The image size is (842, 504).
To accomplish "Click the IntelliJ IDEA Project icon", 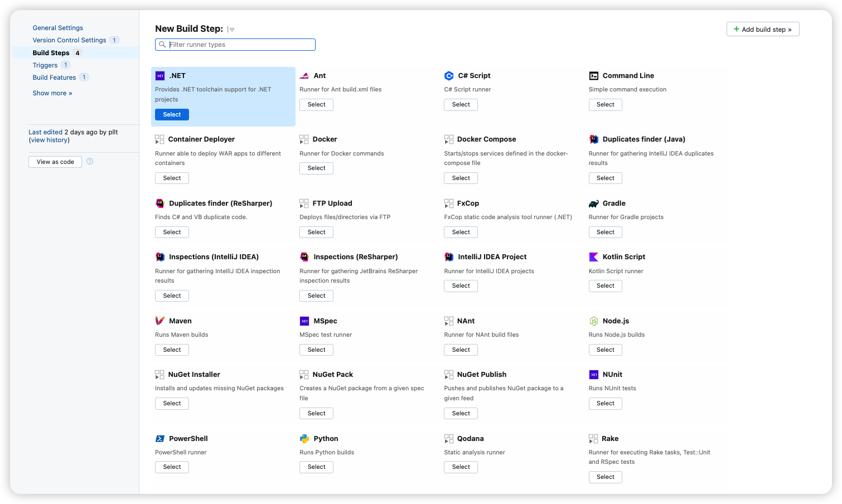I will pos(449,257).
